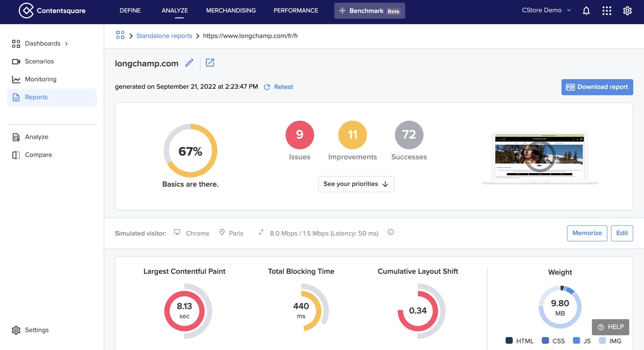Viewport: 644px width, 350px height.
Task: Click the Dashboards sidebar icon
Action: pyautogui.click(x=16, y=43)
